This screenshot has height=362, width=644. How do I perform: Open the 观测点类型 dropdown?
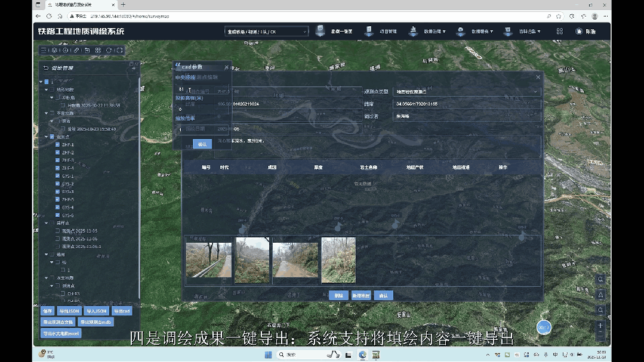tap(467, 91)
